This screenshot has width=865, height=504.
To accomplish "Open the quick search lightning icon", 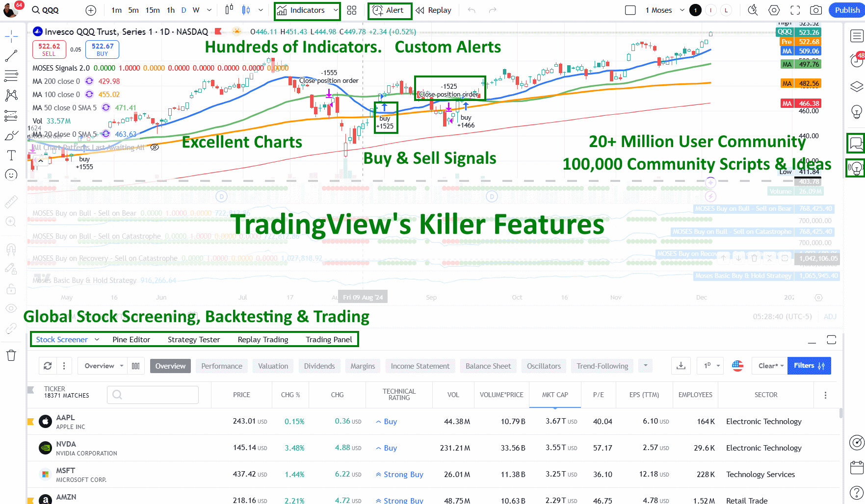I will coord(753,10).
